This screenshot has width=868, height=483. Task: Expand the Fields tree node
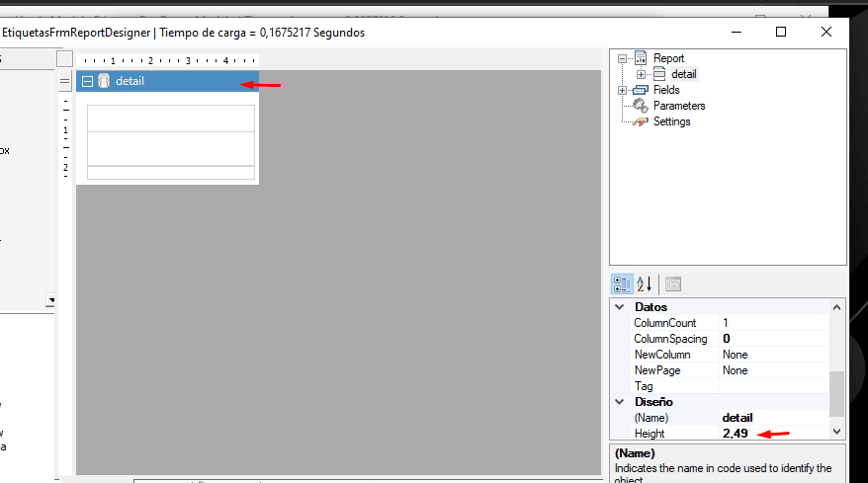tap(623, 90)
